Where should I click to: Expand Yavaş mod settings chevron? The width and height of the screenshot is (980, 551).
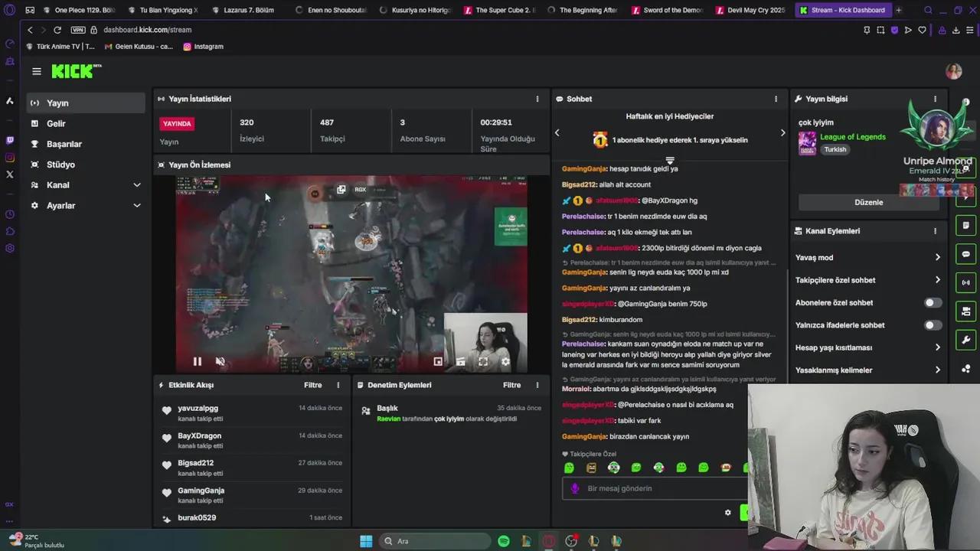pos(937,257)
